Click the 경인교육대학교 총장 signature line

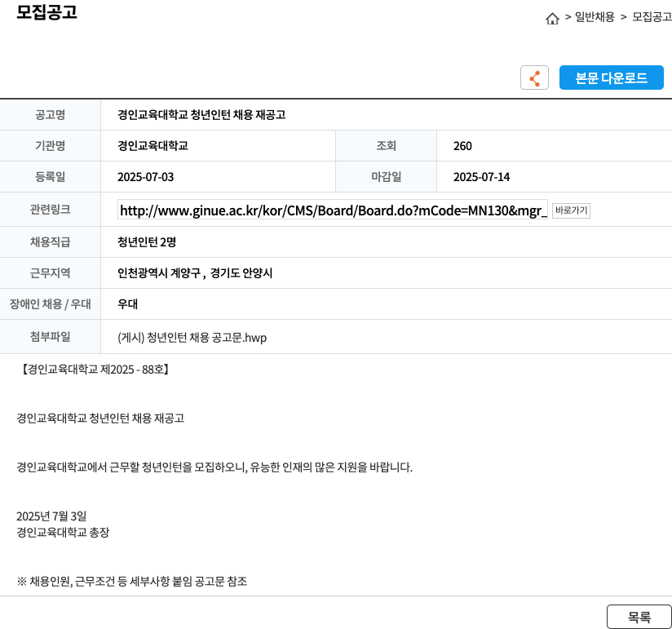pyautogui.click(x=63, y=532)
